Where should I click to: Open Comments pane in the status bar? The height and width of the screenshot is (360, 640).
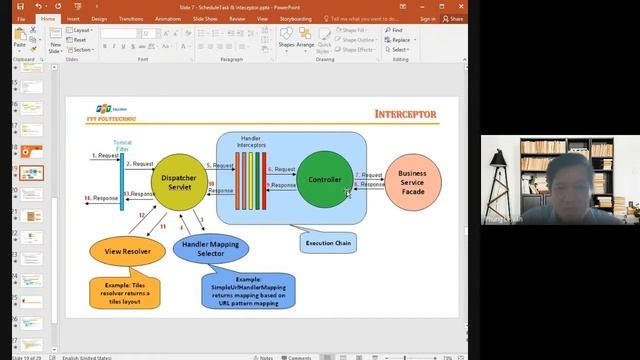[x=296, y=357]
